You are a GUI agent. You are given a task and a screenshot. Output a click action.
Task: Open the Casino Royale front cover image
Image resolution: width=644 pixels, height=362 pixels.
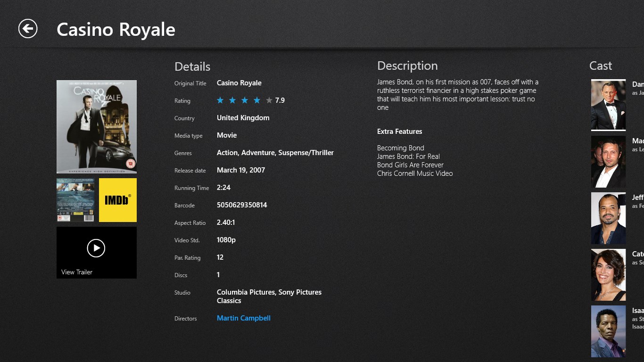click(x=97, y=126)
